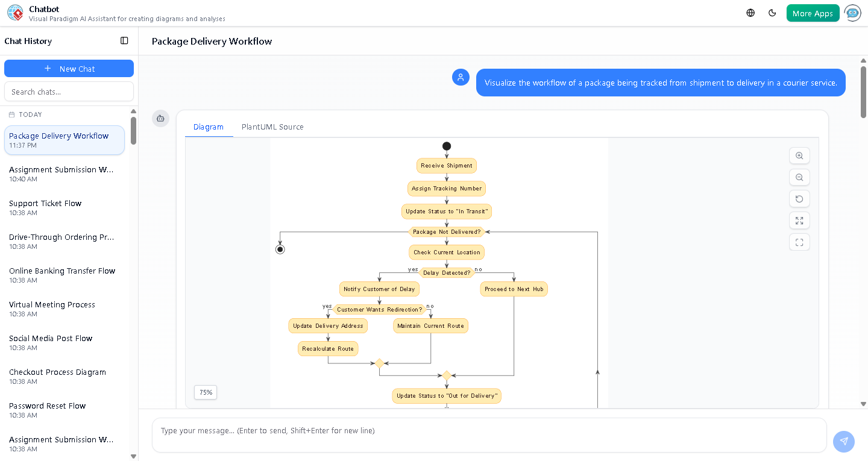
Task: Toggle dark mode with the moon icon
Action: pos(772,12)
